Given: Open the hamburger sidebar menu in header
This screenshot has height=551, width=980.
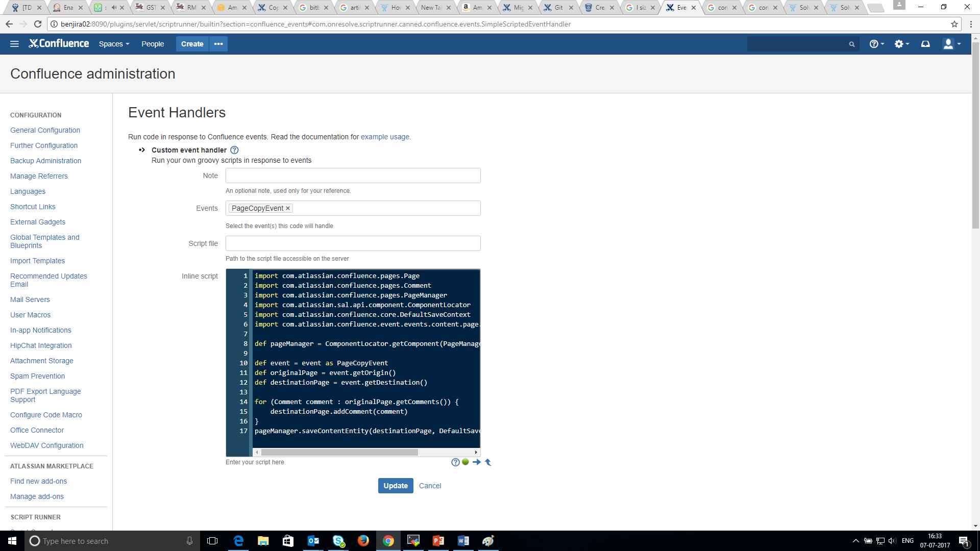Looking at the screenshot, I should pos(14,44).
